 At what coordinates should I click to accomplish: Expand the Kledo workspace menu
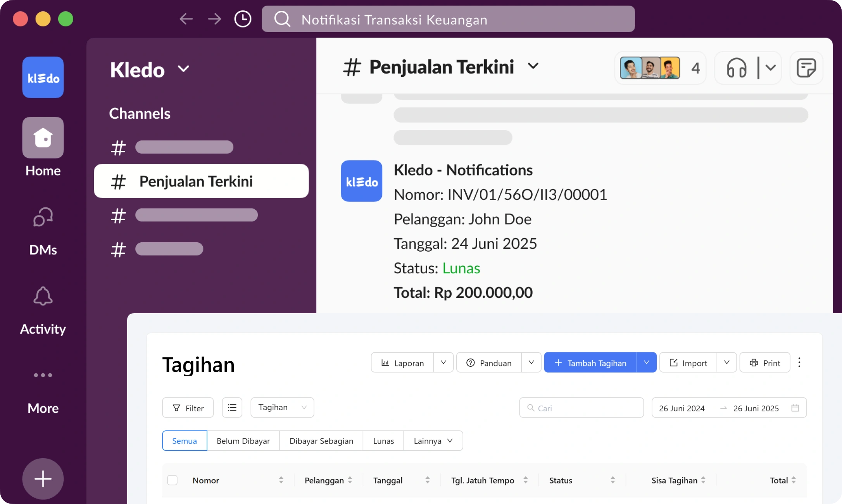(184, 69)
